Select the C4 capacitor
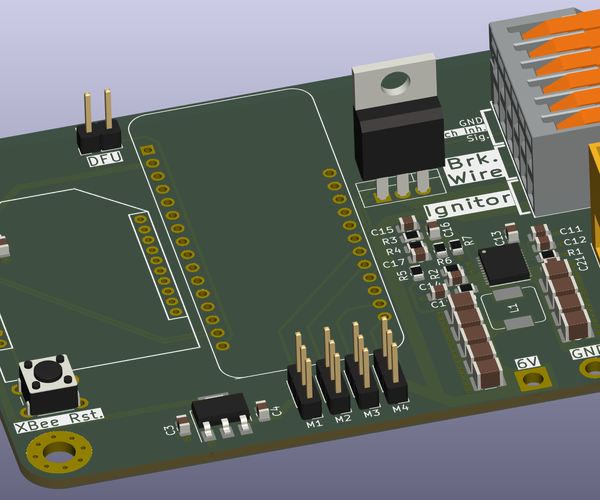 point(262,408)
